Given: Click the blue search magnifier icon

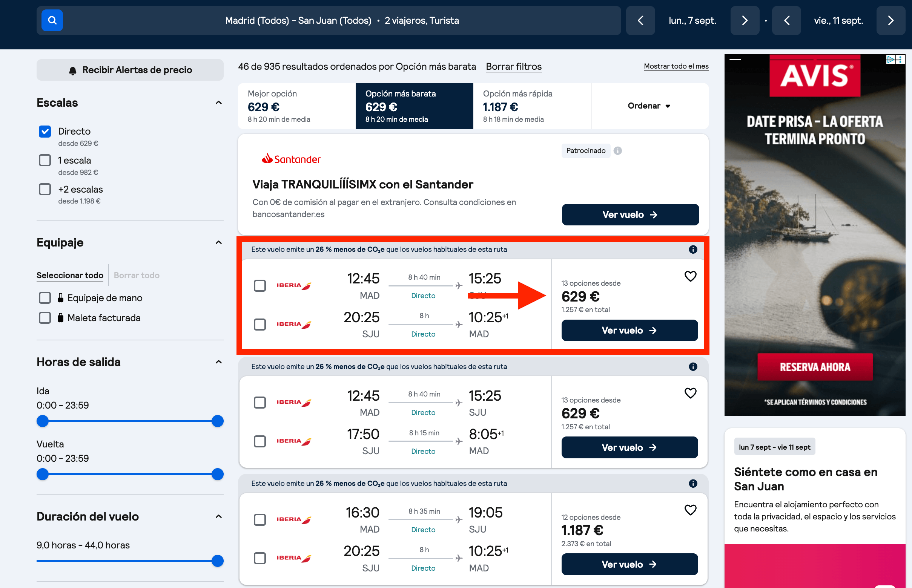Looking at the screenshot, I should tap(52, 20).
